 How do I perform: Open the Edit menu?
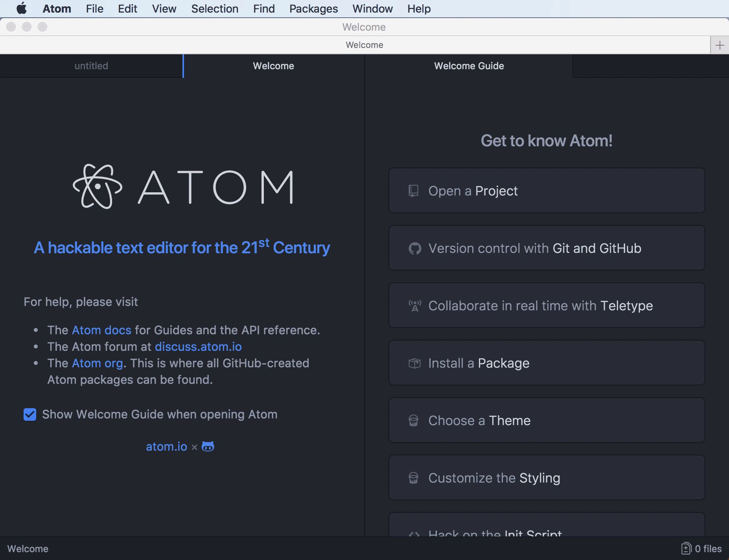pos(127,9)
